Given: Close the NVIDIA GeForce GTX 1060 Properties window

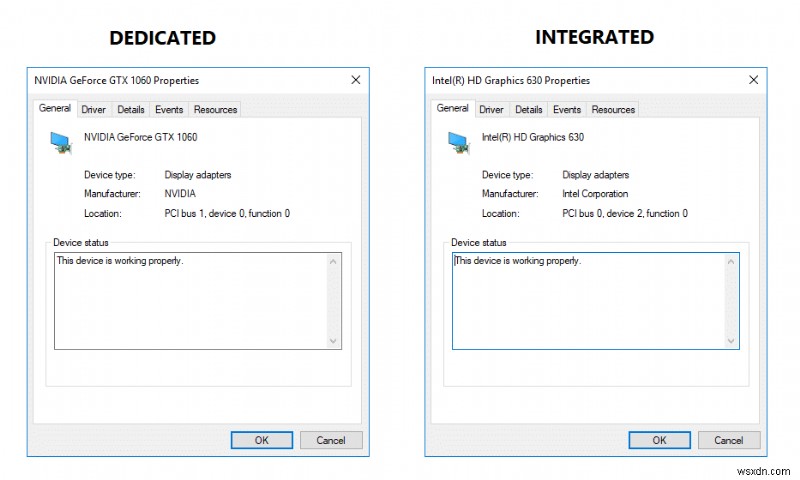Looking at the screenshot, I should point(355,80).
